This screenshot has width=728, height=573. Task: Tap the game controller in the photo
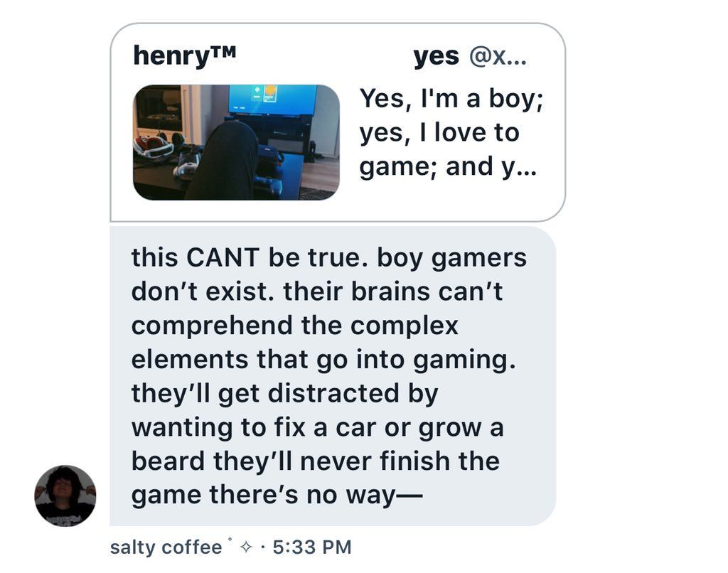(x=266, y=185)
